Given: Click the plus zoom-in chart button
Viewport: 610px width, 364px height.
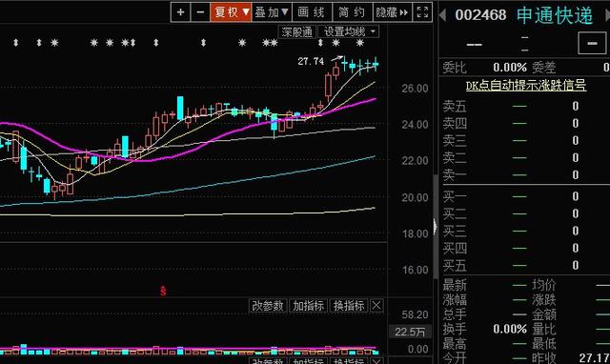Looking at the screenshot, I should tap(180, 12).
